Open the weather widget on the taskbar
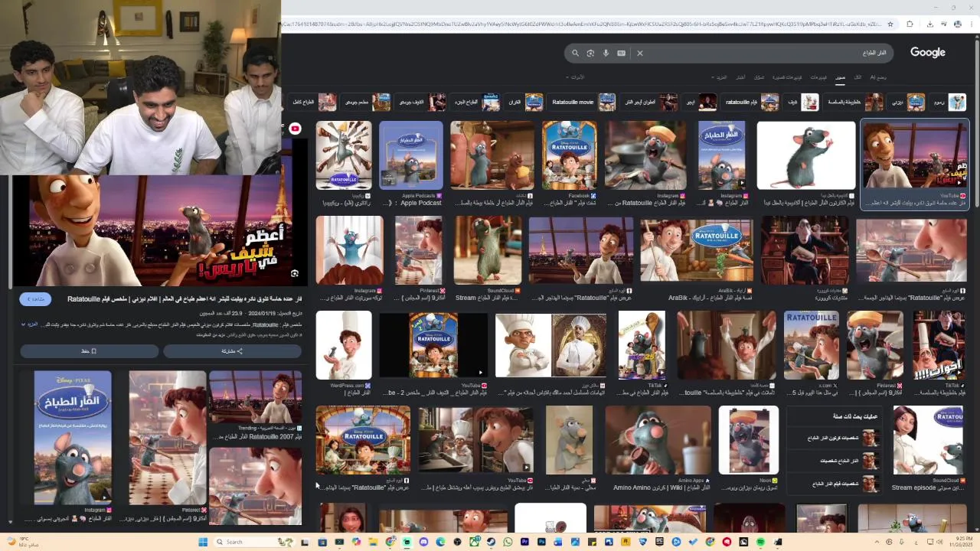This screenshot has height=551, width=980. tap(23, 542)
